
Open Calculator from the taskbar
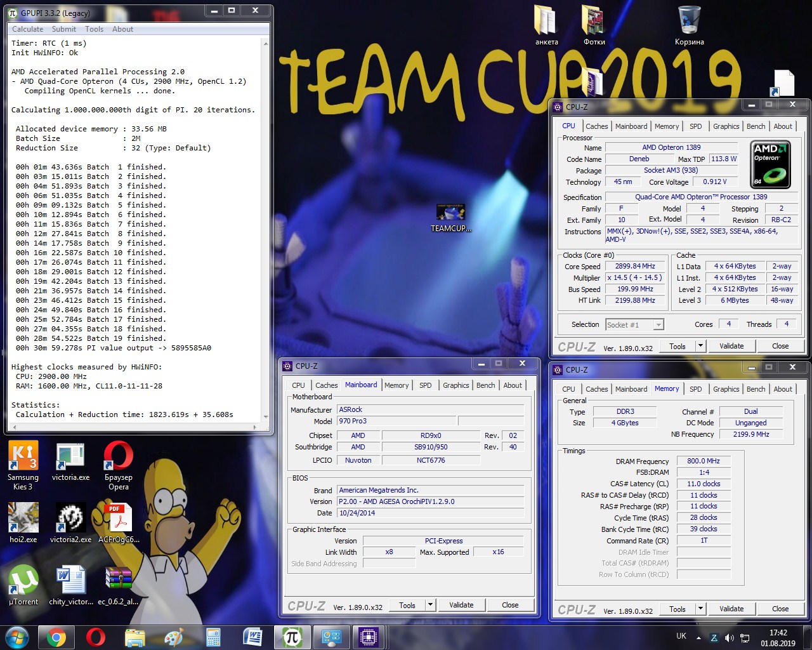213,637
